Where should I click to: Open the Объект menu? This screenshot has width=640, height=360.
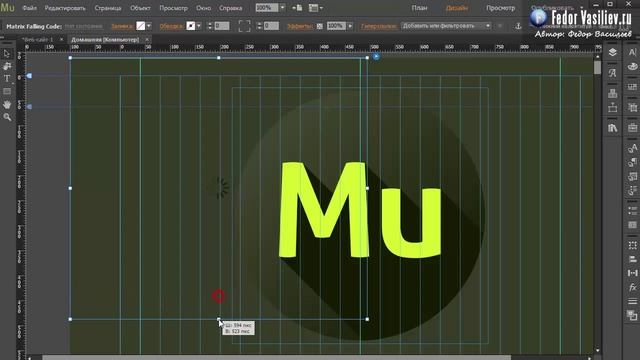[140, 8]
